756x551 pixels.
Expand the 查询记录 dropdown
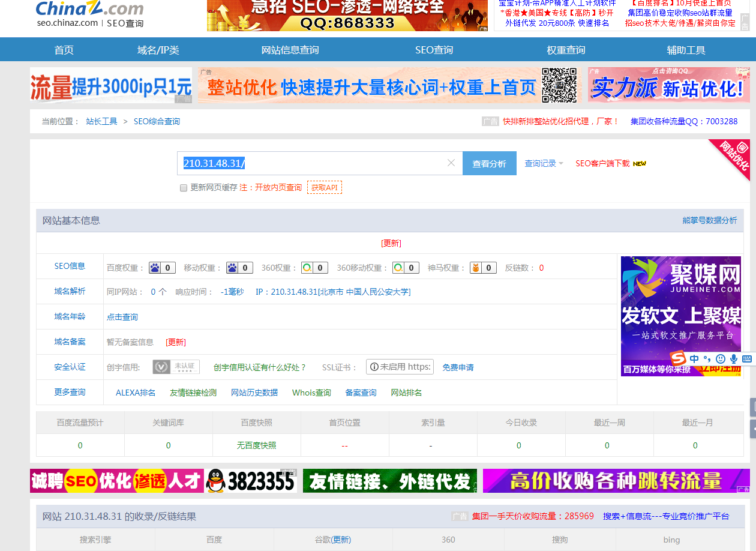(x=544, y=163)
